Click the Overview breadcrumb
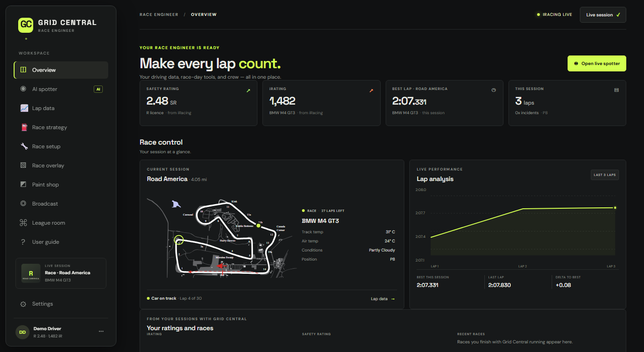Viewport: 644px width, 352px height. coord(204,15)
